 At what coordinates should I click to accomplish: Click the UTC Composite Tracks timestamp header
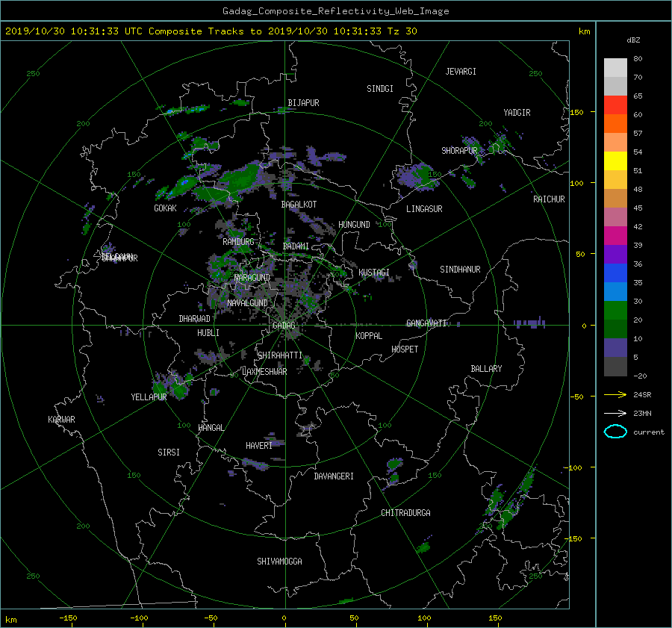(x=211, y=31)
